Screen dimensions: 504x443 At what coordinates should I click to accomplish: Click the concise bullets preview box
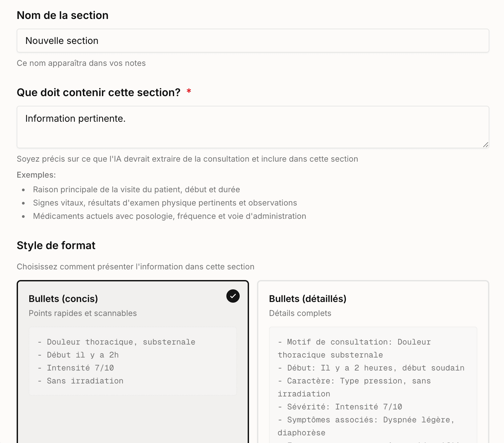132,361
